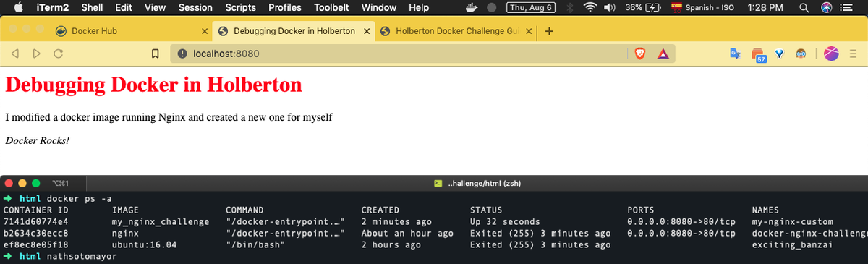The height and width of the screenshot is (264, 868).
Task: Open Spotlight search magnifier
Action: (x=804, y=8)
